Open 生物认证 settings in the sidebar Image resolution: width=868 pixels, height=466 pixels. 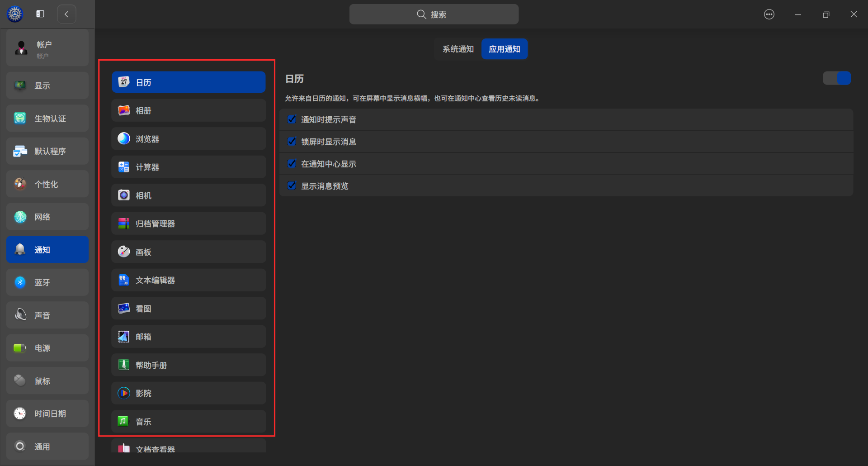point(47,118)
